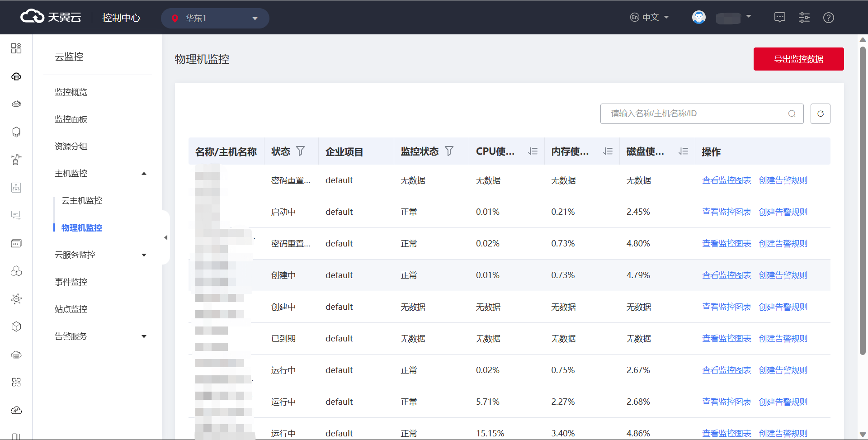Select 云主机监控 in the sidebar
Image resolution: width=868 pixels, height=440 pixels.
[82, 201]
